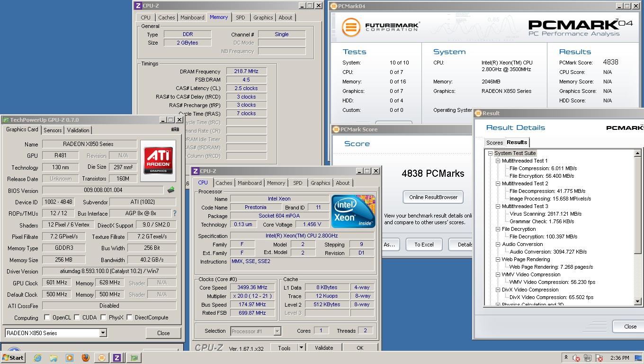Click the Validate button in CPU-Z

324,348
